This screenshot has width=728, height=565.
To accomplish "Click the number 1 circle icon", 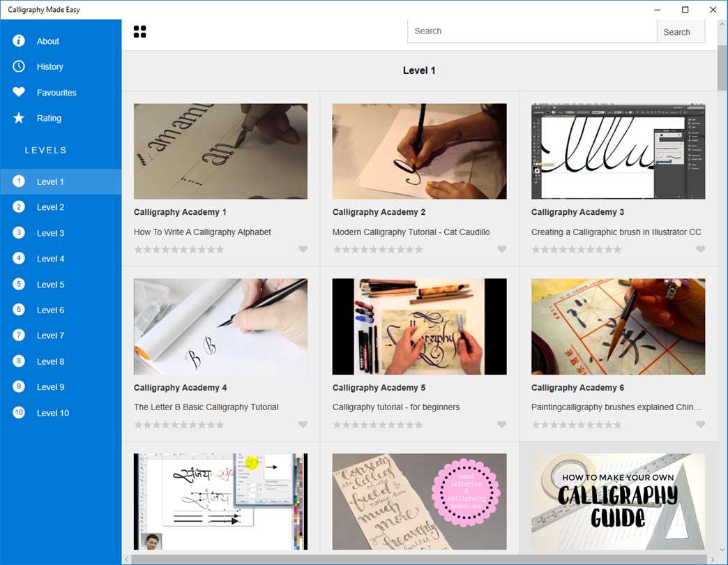I will [19, 181].
